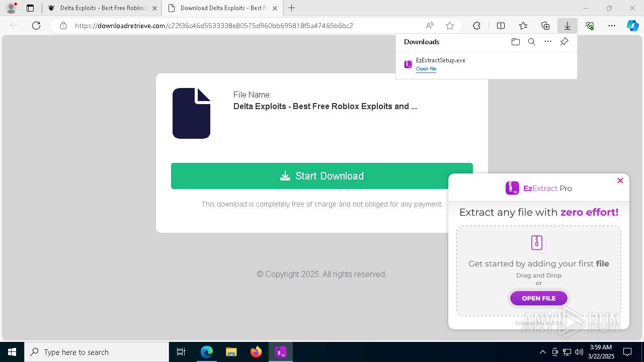Click the browser back arrow
Screen dimensions: 644x362
pyautogui.click(x=14, y=26)
